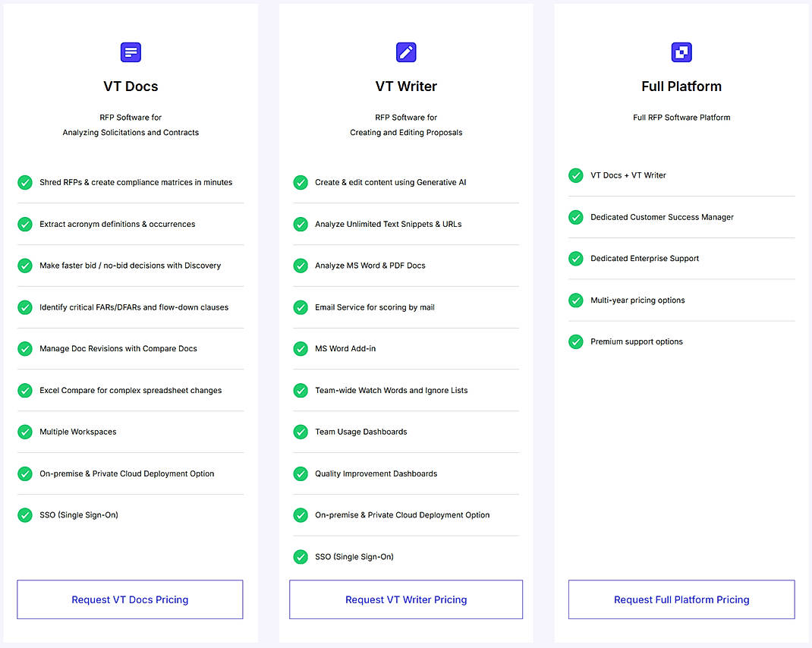This screenshot has width=812, height=648.
Task: Click the checkmark beside Shred RFPs feature
Action: click(x=24, y=182)
